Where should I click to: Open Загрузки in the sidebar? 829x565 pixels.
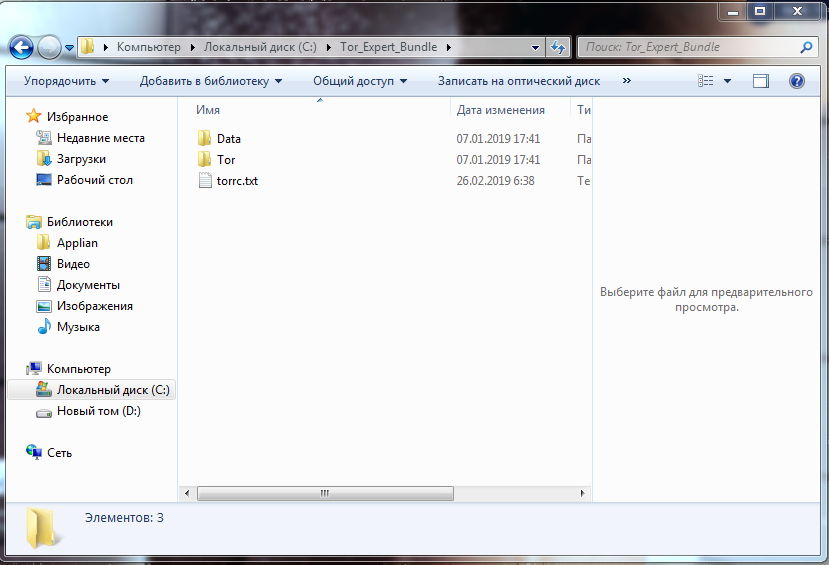point(81,159)
